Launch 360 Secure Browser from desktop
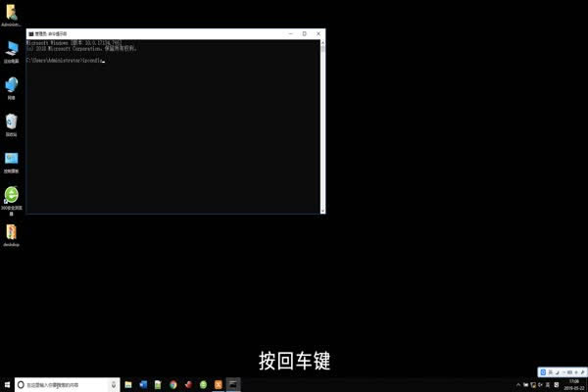588x392 pixels. pos(12,195)
